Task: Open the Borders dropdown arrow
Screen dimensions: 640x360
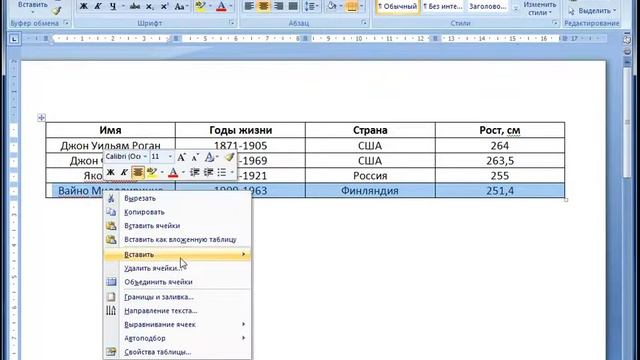Action: point(361,6)
